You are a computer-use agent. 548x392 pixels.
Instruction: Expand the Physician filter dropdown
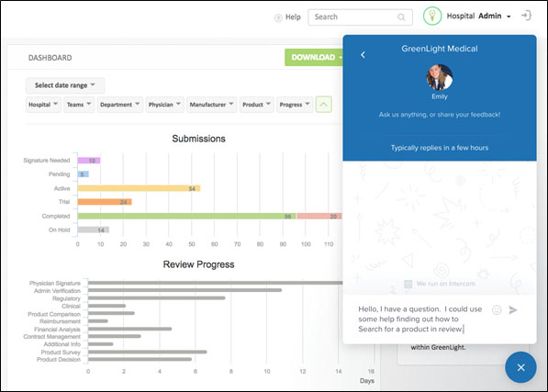(x=164, y=105)
